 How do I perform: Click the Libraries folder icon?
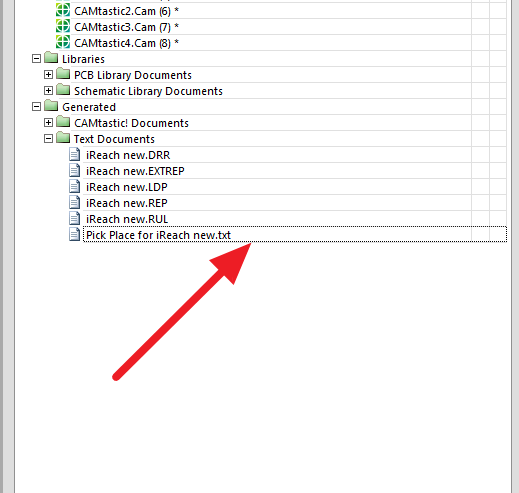(x=51, y=58)
